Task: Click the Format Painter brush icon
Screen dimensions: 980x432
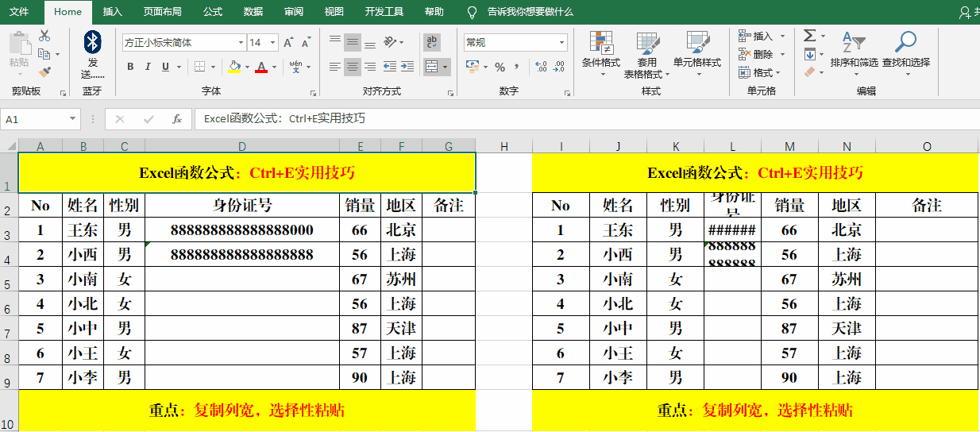Action: 44,72
